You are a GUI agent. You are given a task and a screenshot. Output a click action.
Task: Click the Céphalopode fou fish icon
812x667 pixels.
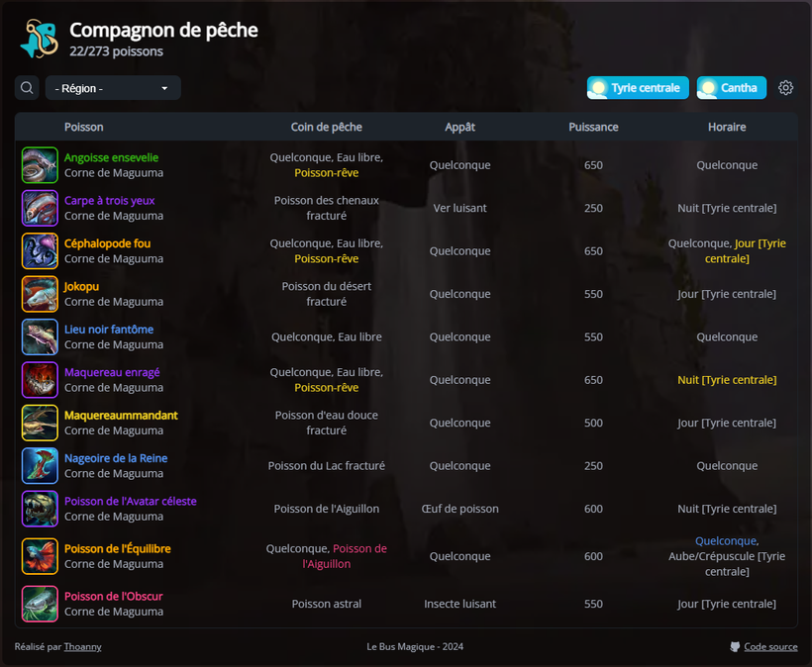tap(40, 251)
